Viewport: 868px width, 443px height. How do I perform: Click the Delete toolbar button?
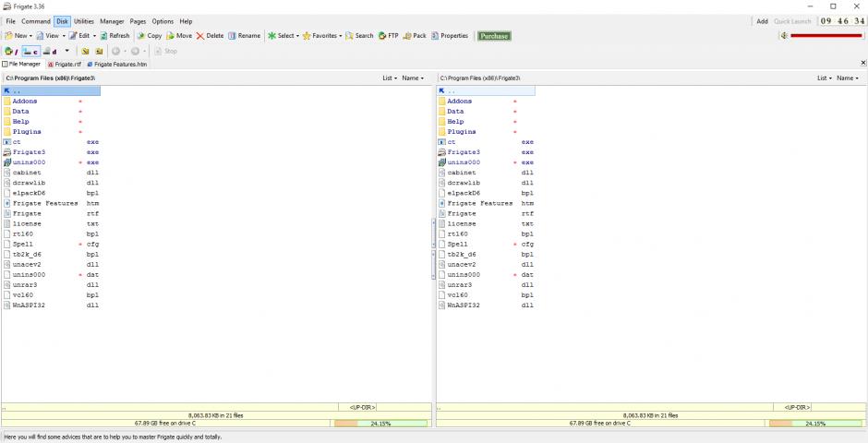[210, 35]
